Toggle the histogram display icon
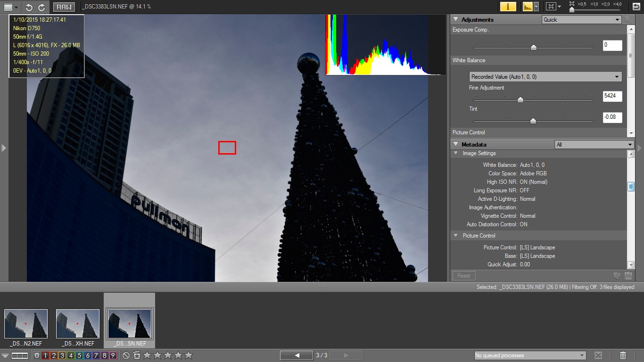The height and width of the screenshot is (362, 644). click(528, 7)
